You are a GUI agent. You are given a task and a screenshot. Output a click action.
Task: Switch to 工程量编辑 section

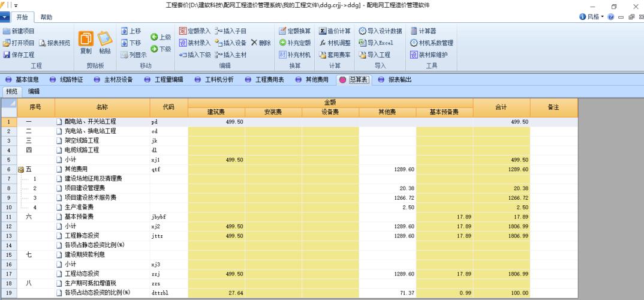[x=164, y=80]
